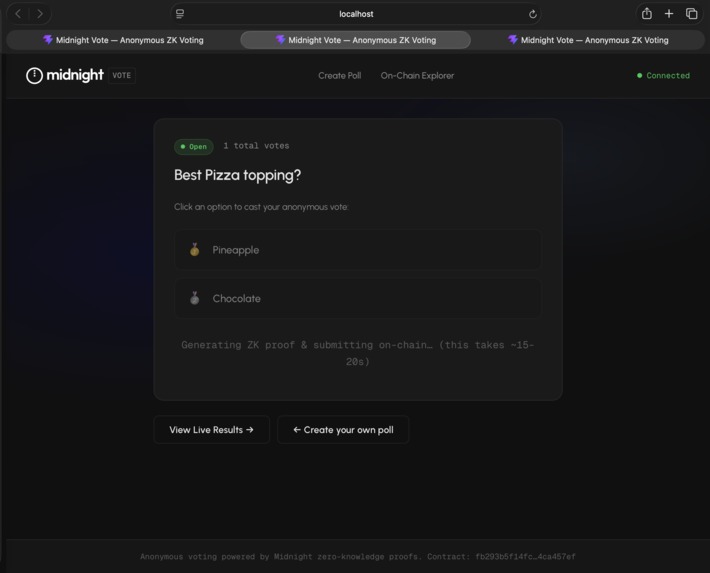Click Create your own poll button
This screenshot has height=573, width=710.
(343, 429)
